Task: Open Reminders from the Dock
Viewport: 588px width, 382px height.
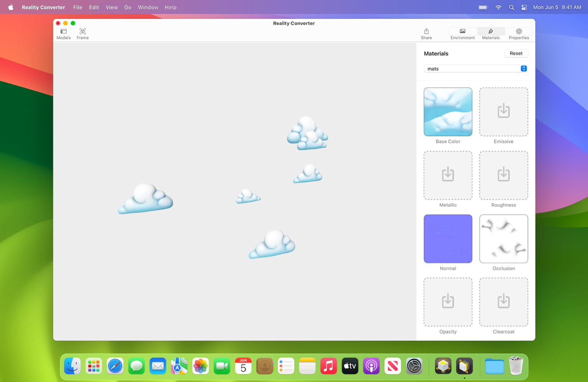Action: click(286, 366)
